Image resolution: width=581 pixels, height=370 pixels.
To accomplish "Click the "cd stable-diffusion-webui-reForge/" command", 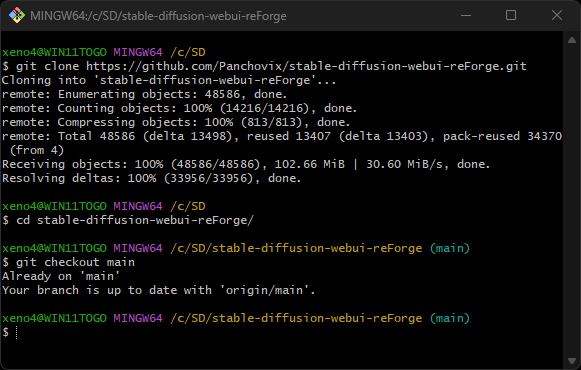I will pyautogui.click(x=135, y=220).
